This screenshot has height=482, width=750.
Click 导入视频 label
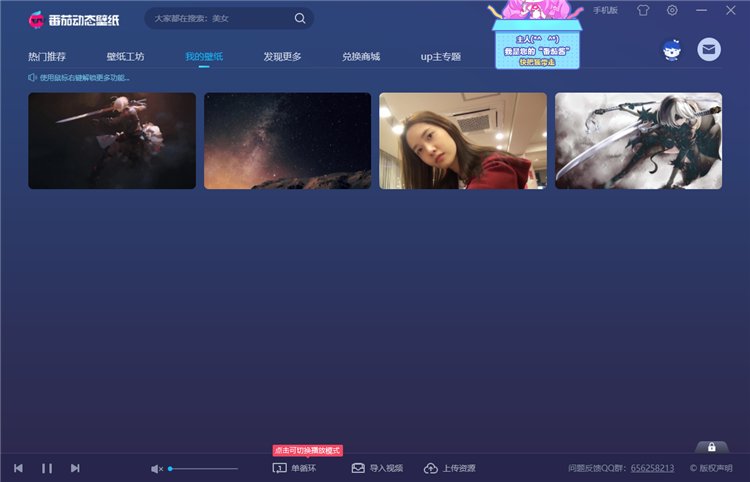tap(386, 468)
